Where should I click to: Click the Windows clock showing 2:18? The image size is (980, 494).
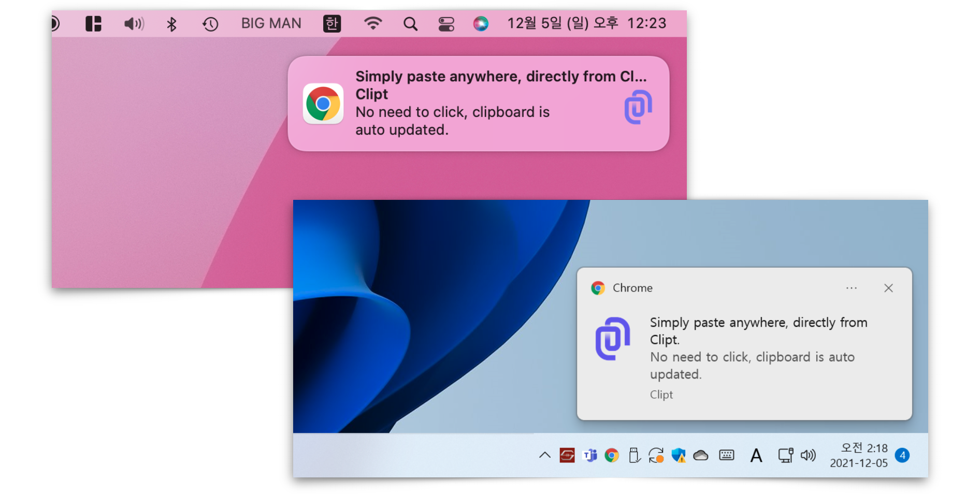[x=859, y=455]
